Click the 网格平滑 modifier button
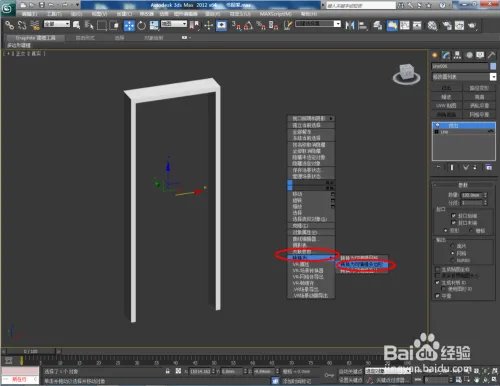Viewport: 500px width, 386px height. (x=479, y=114)
